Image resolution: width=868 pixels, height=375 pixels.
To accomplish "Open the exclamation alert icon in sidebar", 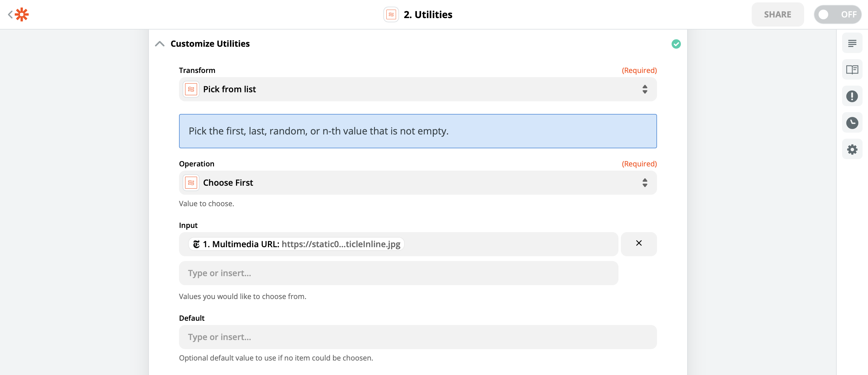I will (852, 96).
